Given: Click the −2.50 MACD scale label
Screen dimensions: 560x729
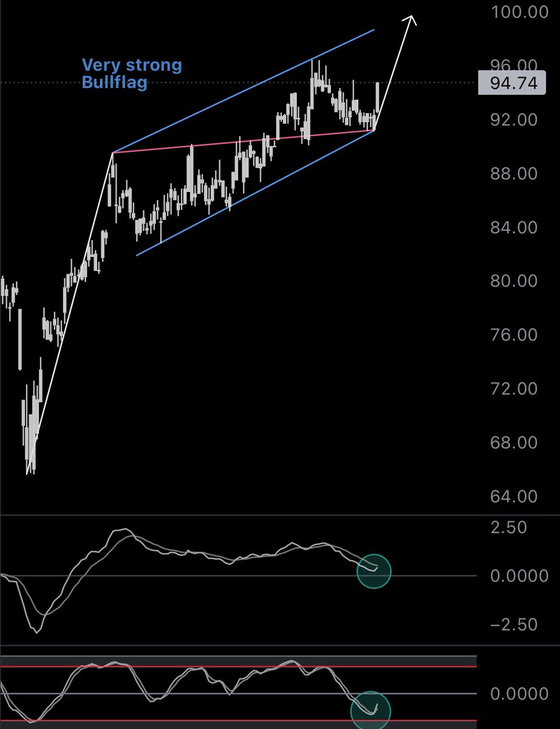Looking at the screenshot, I should pos(514,625).
